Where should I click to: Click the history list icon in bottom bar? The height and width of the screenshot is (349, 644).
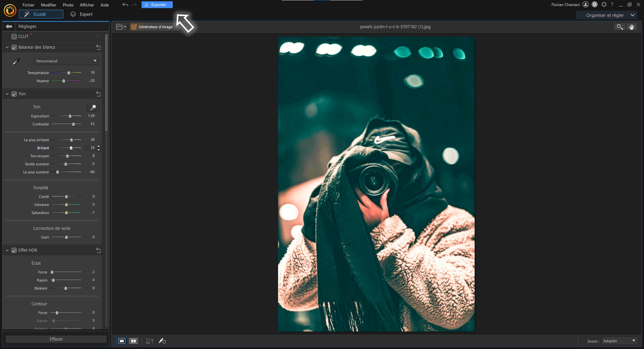coord(149,341)
